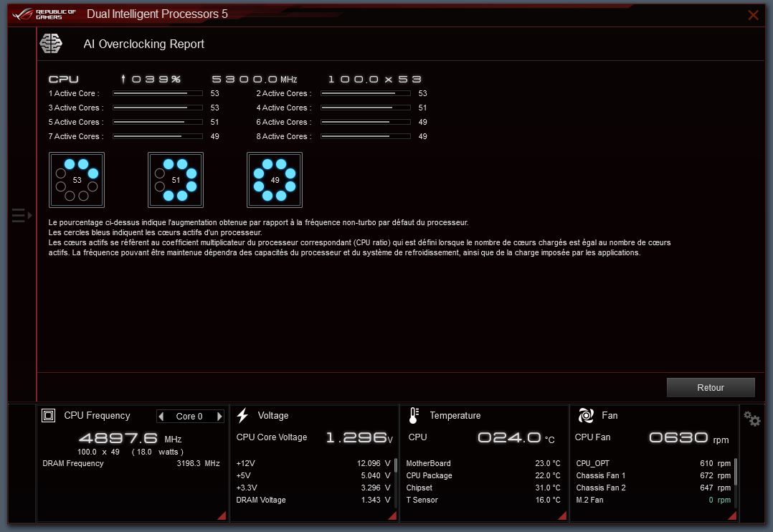Select the core diagram labeled 53
773x532 pixels.
pos(77,180)
